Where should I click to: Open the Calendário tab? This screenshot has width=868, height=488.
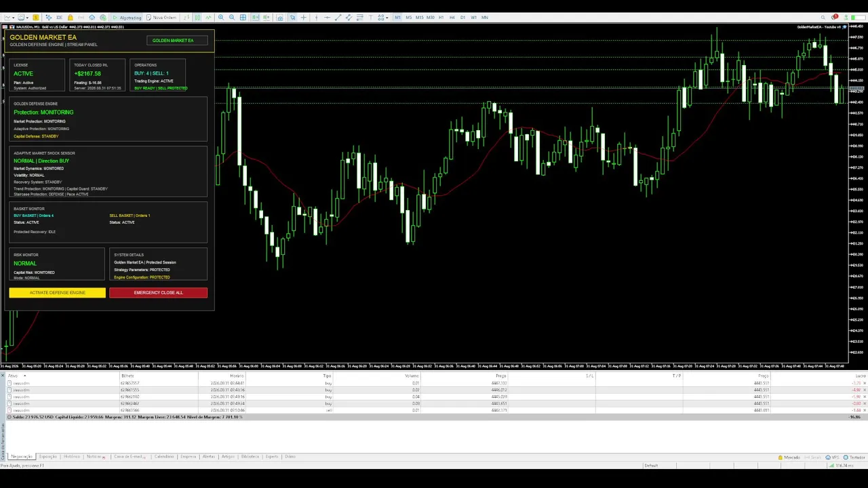coord(164,456)
